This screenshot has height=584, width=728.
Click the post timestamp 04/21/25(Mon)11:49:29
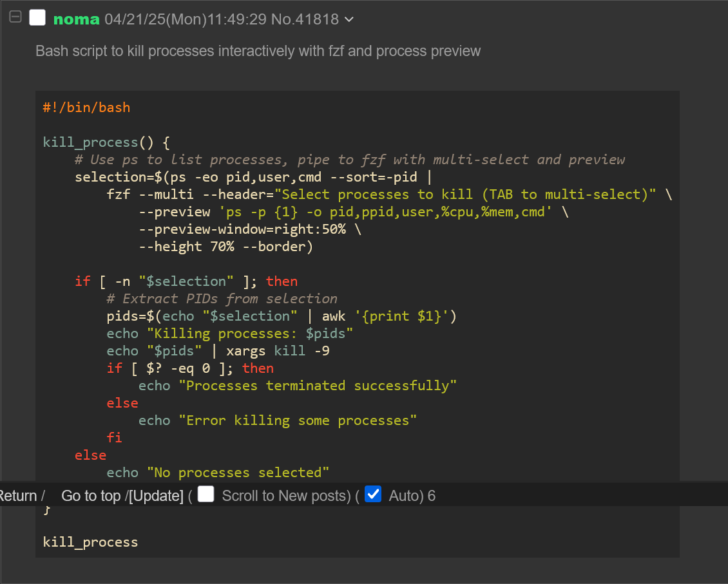pos(186,19)
